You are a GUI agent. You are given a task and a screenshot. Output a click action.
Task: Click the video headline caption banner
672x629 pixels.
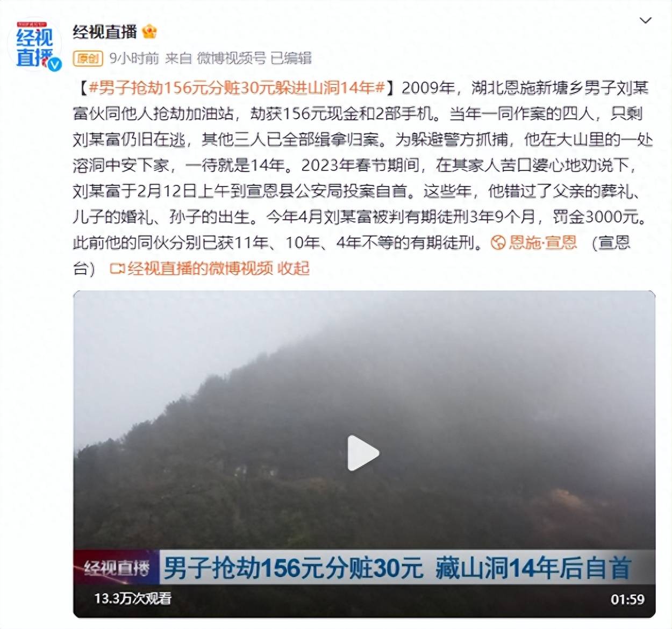point(397,568)
